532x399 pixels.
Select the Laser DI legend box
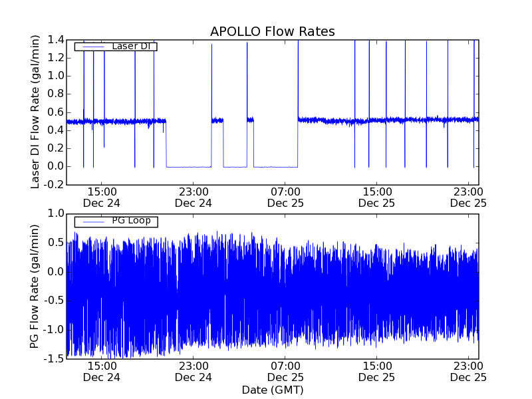point(116,47)
